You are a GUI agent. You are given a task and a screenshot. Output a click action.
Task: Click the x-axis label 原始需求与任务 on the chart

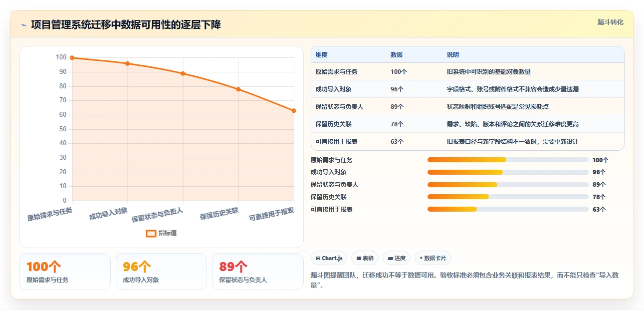(x=50, y=215)
